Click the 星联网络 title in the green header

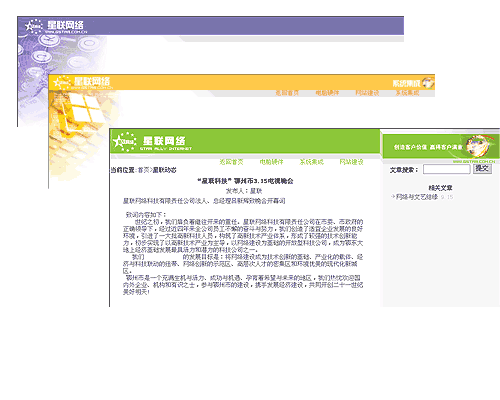click(164, 140)
